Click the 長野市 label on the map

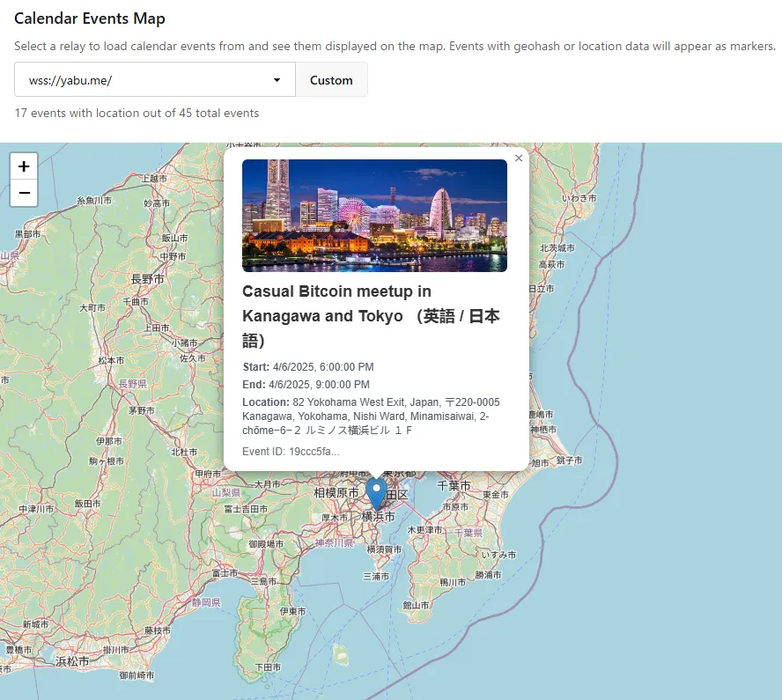tap(146, 279)
